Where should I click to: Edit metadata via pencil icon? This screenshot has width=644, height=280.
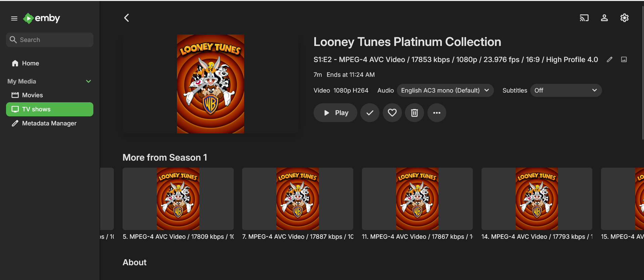(610, 60)
